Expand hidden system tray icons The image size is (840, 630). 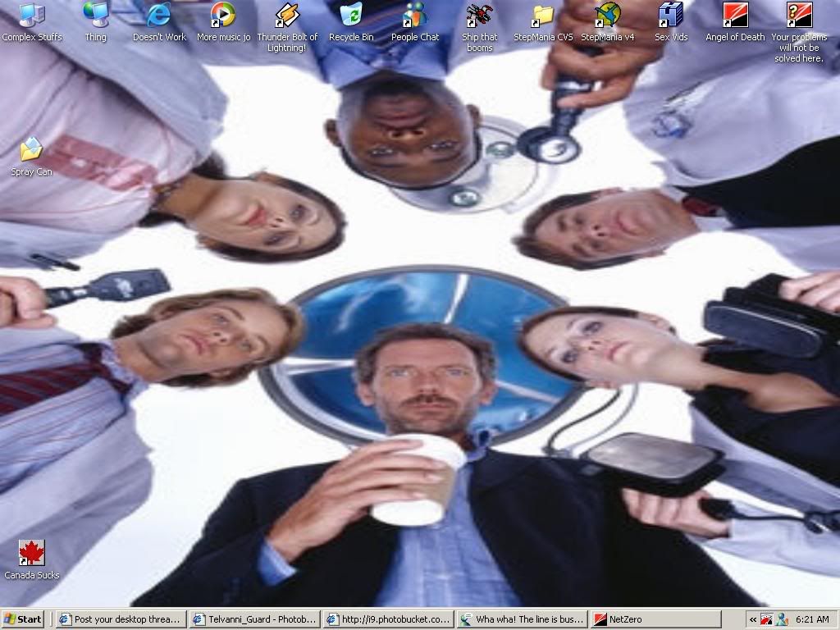(x=752, y=620)
